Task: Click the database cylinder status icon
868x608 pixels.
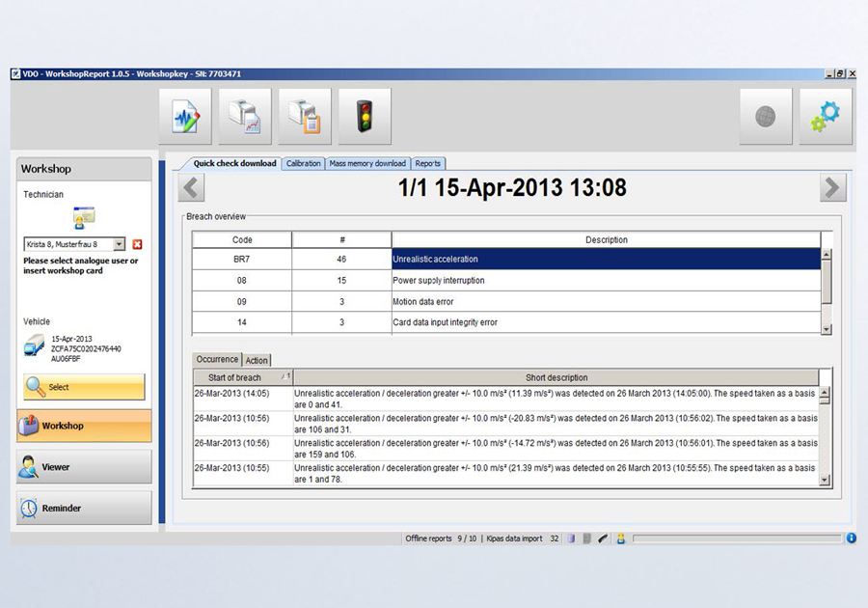Action: pyautogui.click(x=571, y=539)
